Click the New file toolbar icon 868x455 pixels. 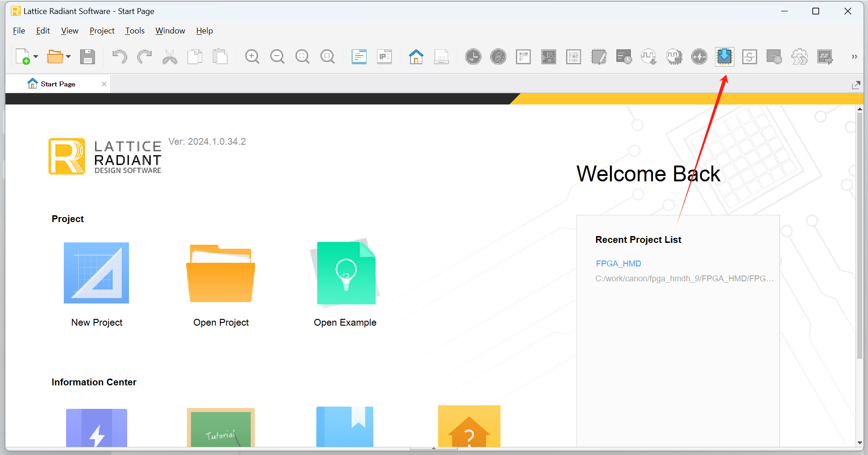point(23,57)
